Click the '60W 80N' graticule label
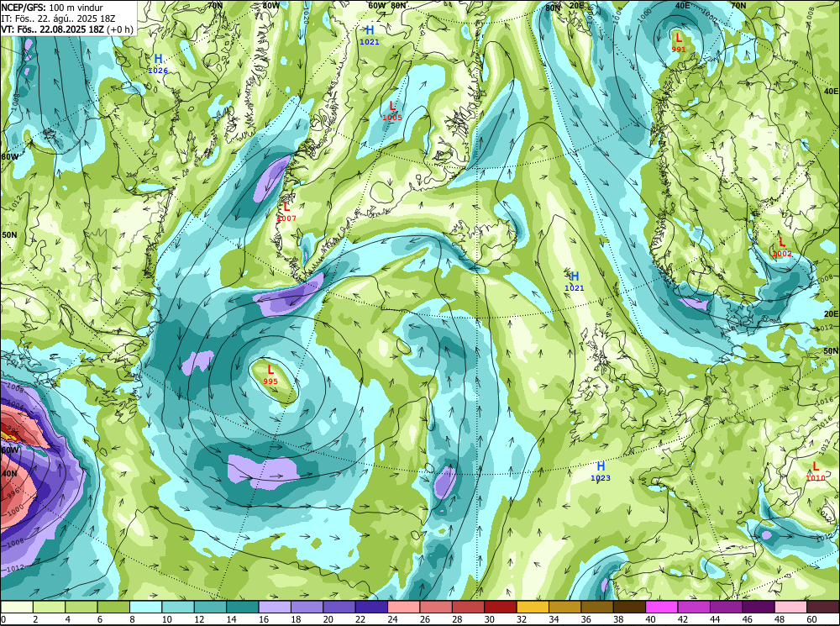The height and width of the screenshot is (626, 840). point(386,6)
